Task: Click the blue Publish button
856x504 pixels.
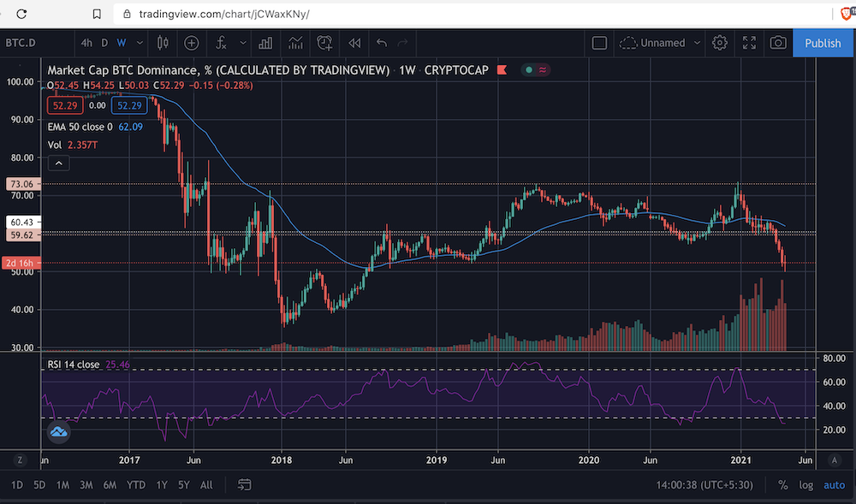Action: click(823, 43)
